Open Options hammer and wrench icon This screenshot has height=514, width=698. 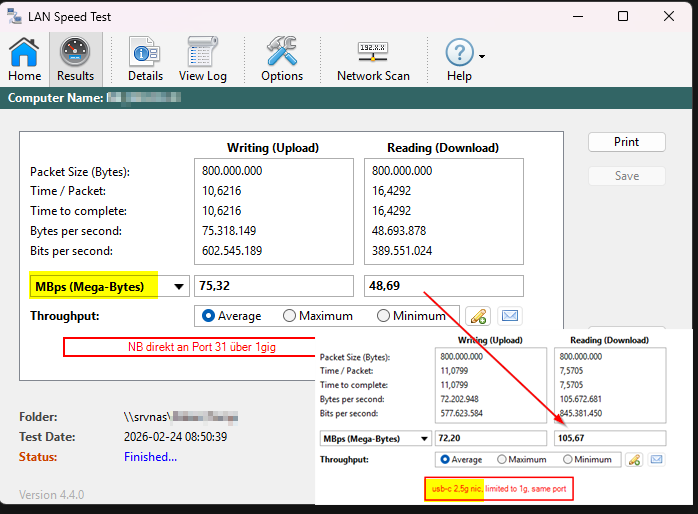click(282, 59)
